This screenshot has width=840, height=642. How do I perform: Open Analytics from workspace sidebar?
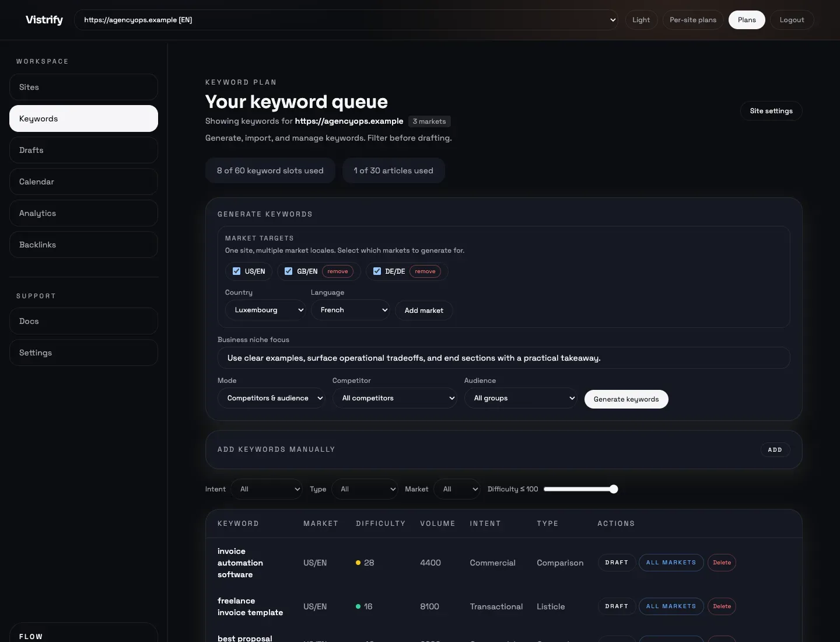pos(83,214)
